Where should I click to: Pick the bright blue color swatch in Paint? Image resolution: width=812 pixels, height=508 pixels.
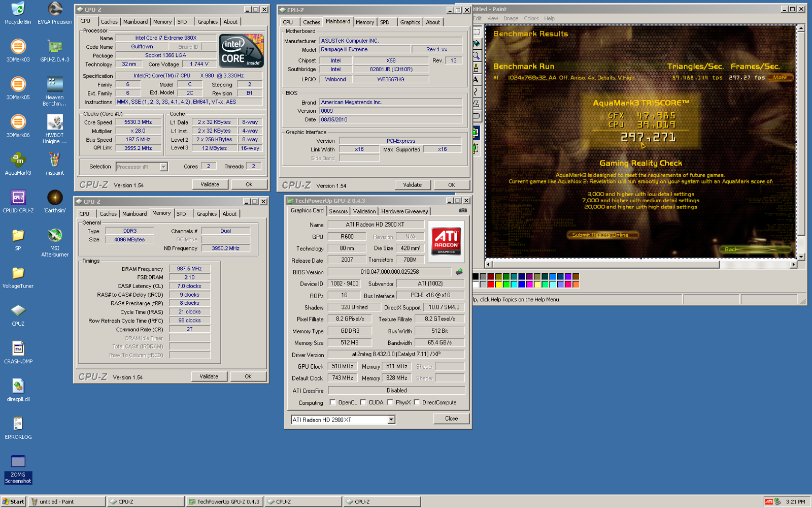pyautogui.click(x=522, y=284)
